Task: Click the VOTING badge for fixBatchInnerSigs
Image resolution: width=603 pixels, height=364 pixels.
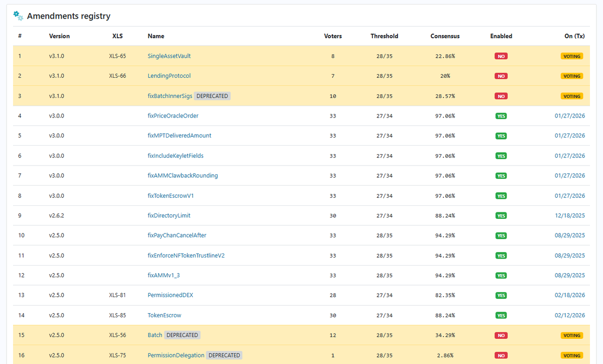Action: click(x=572, y=96)
